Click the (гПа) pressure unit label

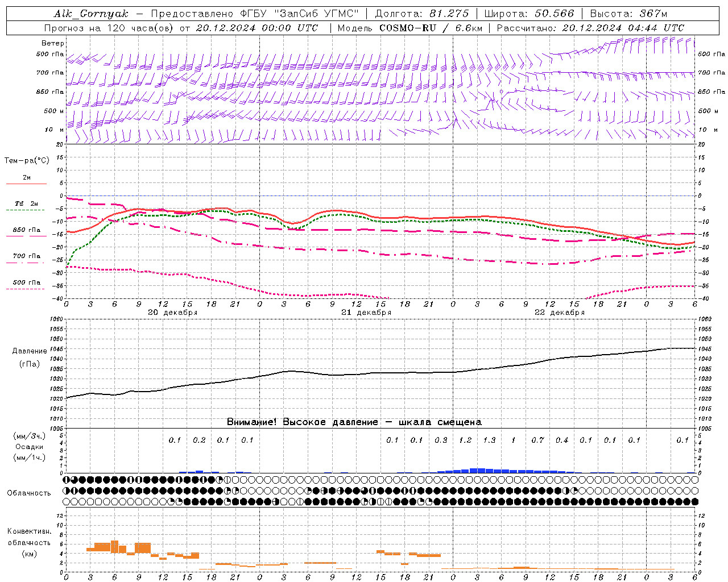coord(30,364)
